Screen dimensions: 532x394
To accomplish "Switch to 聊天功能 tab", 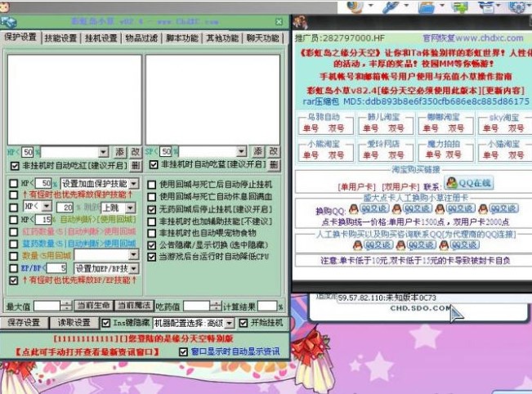I will 262,38.
